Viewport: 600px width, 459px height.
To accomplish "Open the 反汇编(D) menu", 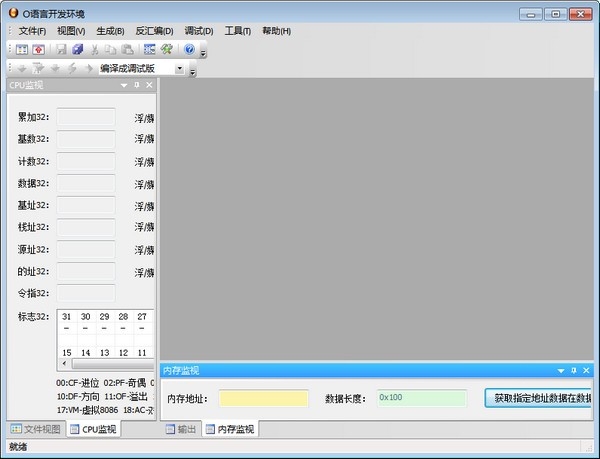I will pyautogui.click(x=154, y=31).
